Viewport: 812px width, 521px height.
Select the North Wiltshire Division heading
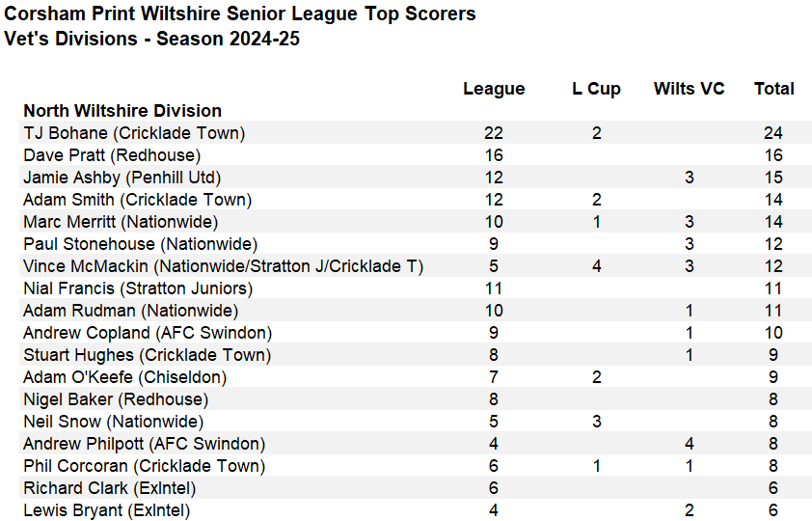pyautogui.click(x=122, y=111)
